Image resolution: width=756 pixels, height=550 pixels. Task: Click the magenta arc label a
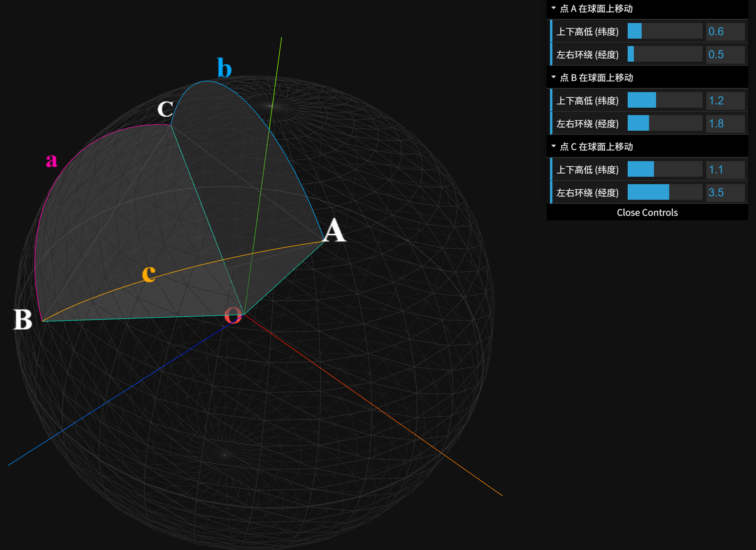coord(51,160)
